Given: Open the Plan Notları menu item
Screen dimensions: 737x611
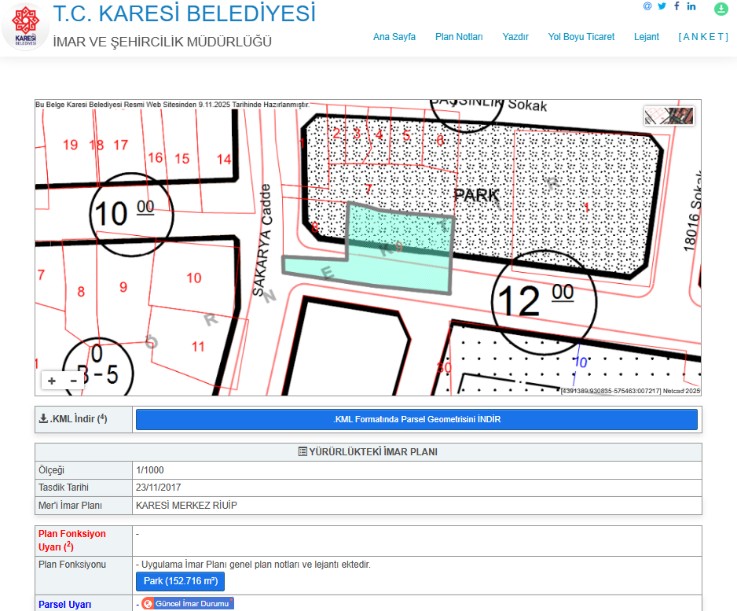Looking at the screenshot, I should point(458,37).
